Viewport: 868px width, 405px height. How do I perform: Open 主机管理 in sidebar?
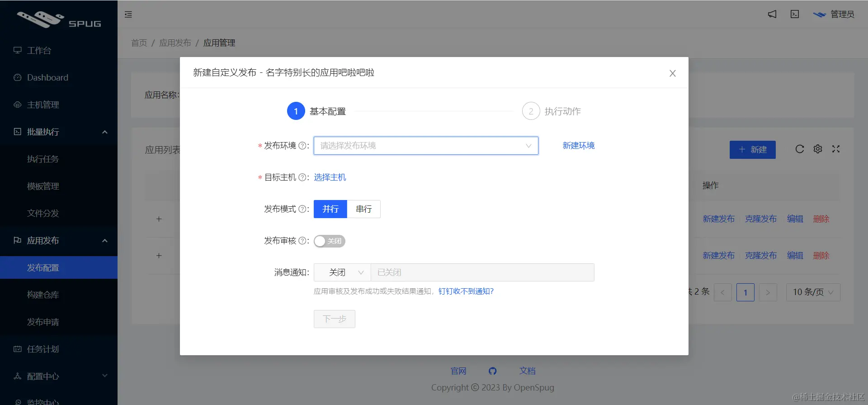click(x=59, y=105)
